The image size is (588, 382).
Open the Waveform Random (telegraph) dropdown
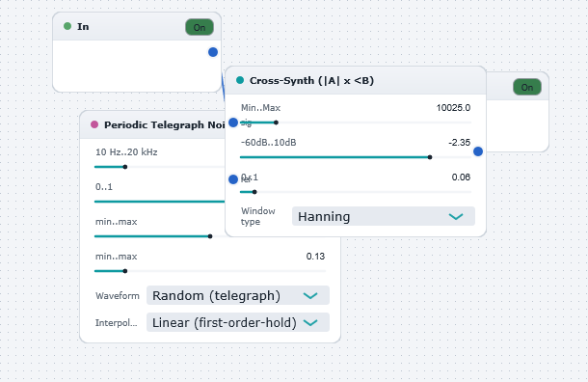pos(238,295)
